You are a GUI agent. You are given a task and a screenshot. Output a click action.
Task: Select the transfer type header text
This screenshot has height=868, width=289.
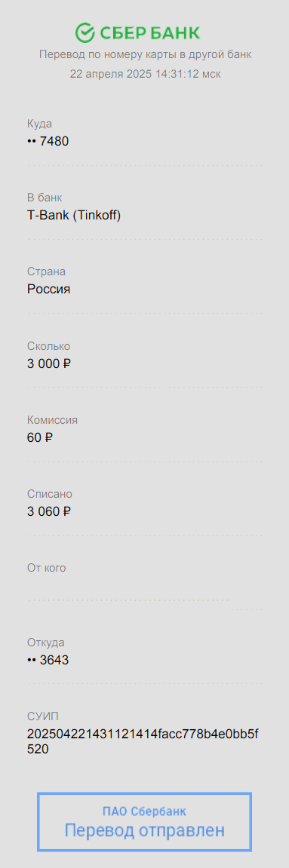click(x=145, y=55)
